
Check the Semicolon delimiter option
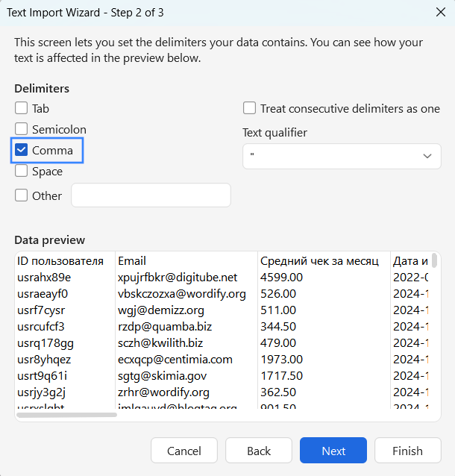[x=22, y=129]
